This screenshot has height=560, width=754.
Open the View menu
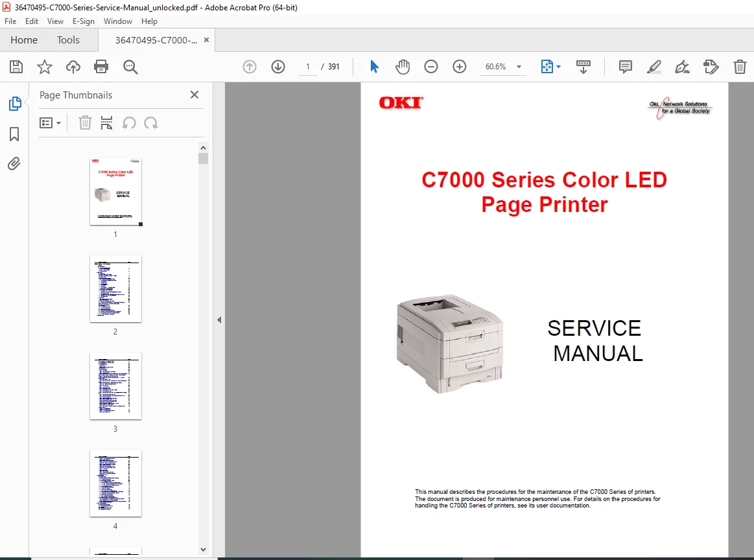click(55, 21)
